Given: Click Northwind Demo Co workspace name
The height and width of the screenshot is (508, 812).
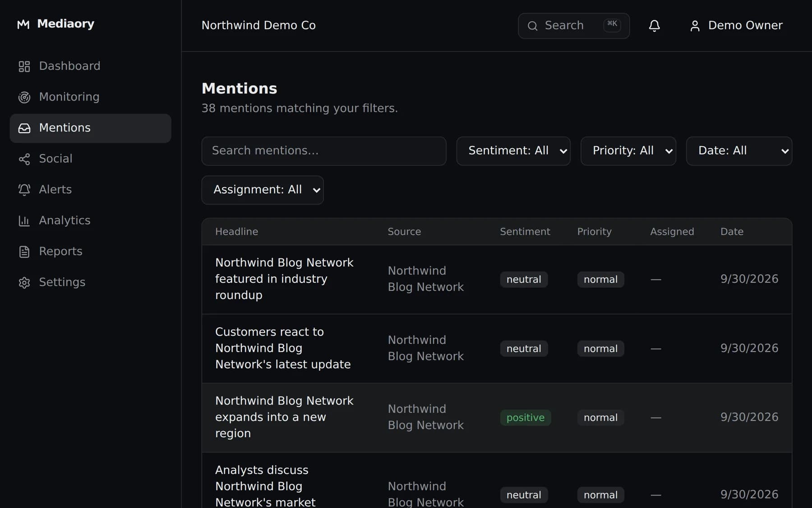Looking at the screenshot, I should pos(258,25).
